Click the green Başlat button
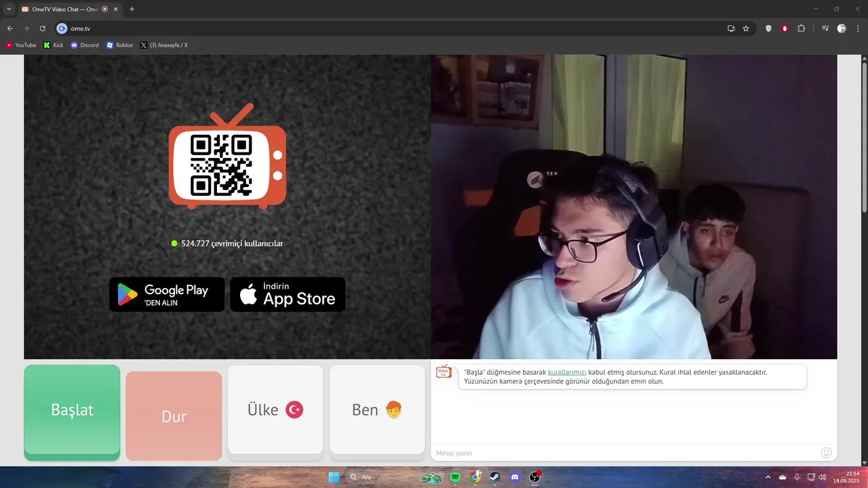Viewport: 868px width, 488px height. click(x=72, y=411)
